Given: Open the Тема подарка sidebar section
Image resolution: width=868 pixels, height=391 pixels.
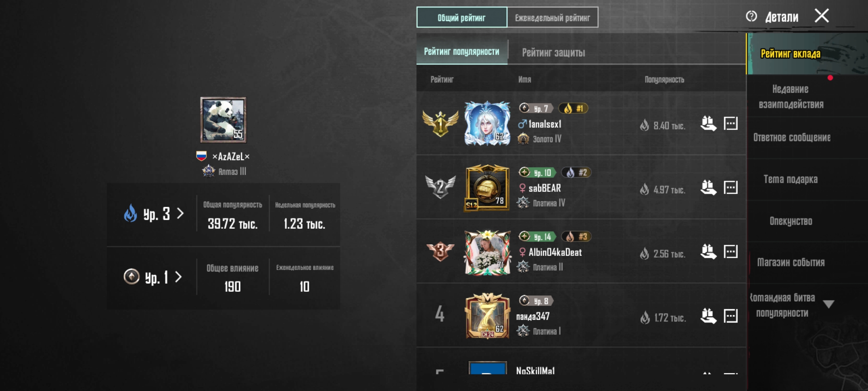Looking at the screenshot, I should 791,180.
